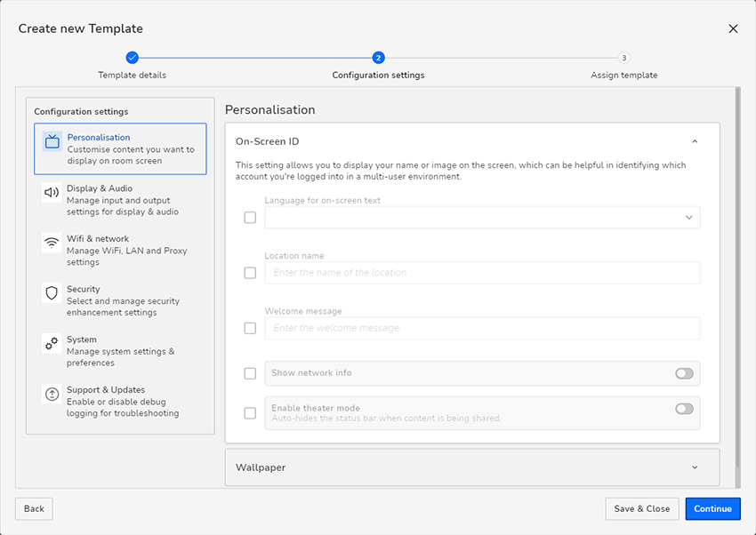Enable the Language for on-screen text checkbox
The width and height of the screenshot is (756, 535).
pyautogui.click(x=250, y=218)
